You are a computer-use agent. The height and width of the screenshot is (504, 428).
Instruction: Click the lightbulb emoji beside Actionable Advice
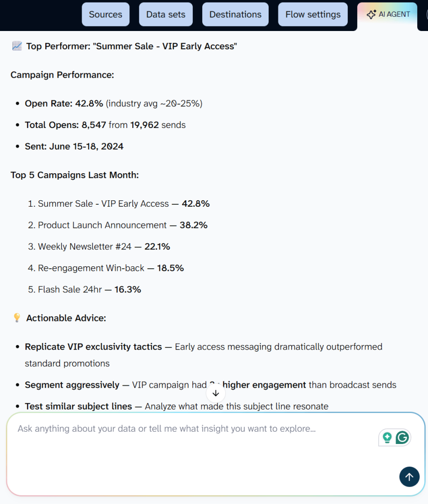click(x=16, y=317)
